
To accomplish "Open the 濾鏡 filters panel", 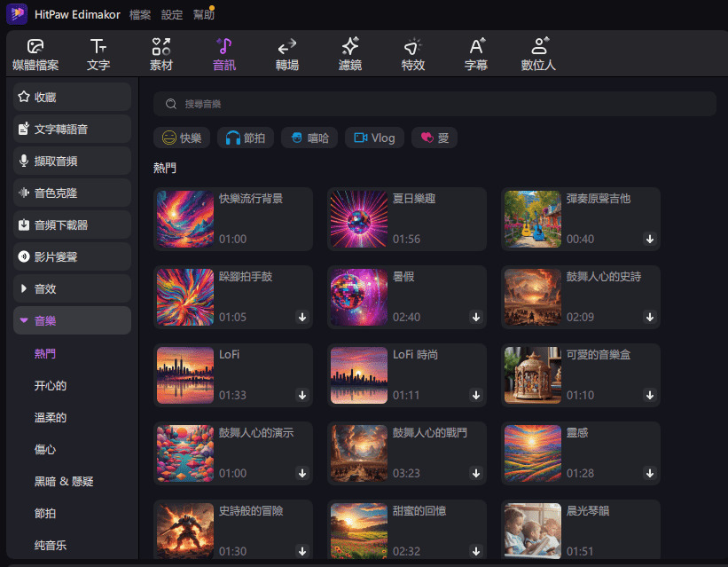I will coord(349,53).
